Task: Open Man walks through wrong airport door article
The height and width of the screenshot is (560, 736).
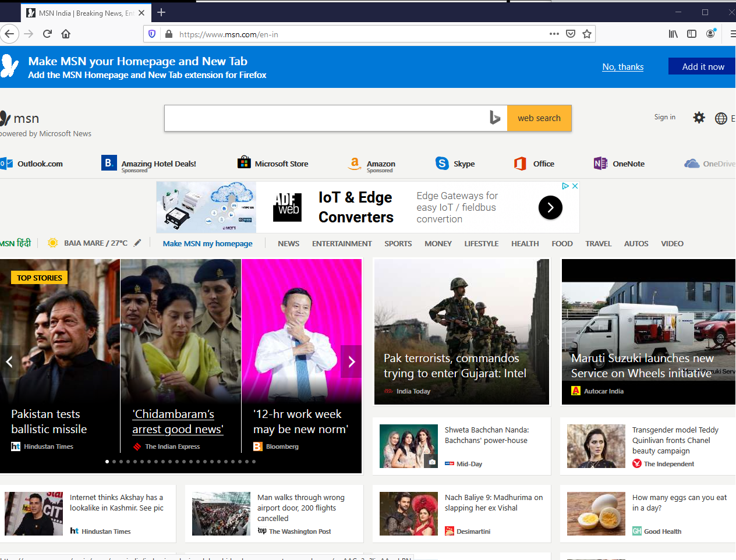Action: 274,513
